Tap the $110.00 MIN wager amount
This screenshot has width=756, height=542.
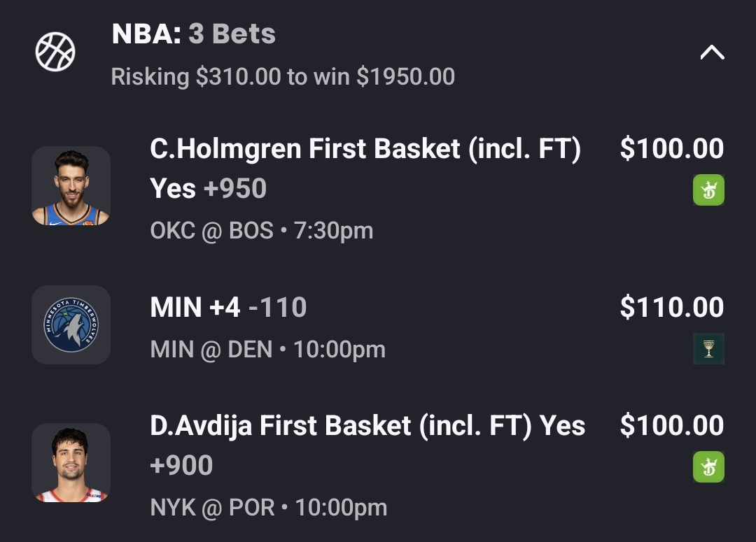coord(671,307)
